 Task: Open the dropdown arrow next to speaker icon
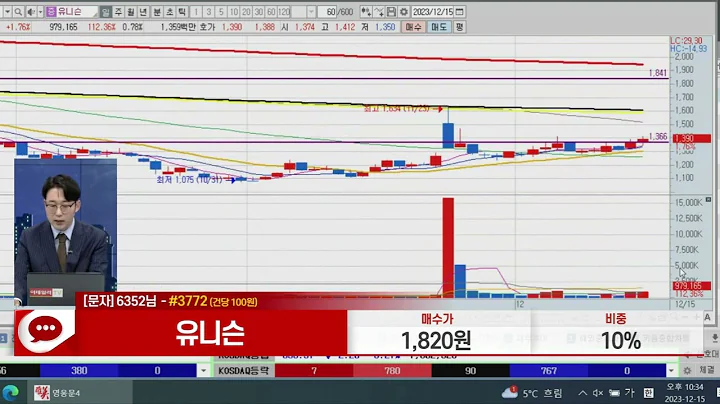point(40,11)
